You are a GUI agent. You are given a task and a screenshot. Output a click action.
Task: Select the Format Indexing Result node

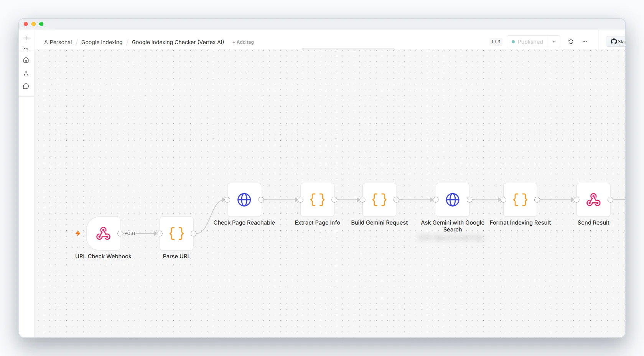coord(520,200)
